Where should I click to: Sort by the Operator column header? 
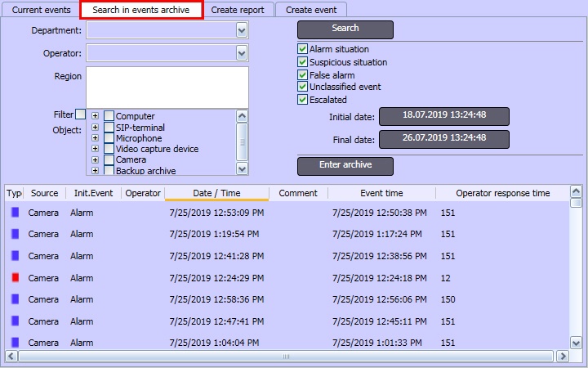pos(143,193)
